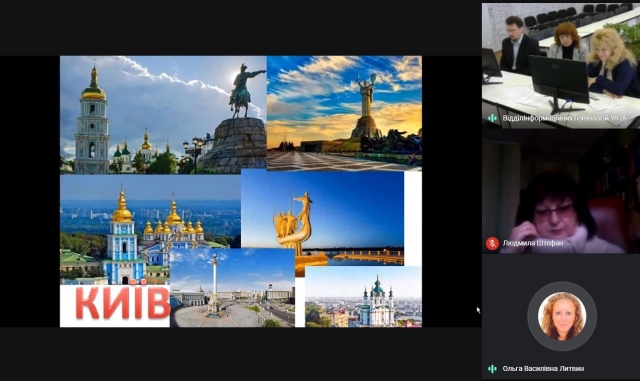The image size is (640, 381).
Task: Select the Motherland Monument photo on the slide
Action: [x=344, y=113]
